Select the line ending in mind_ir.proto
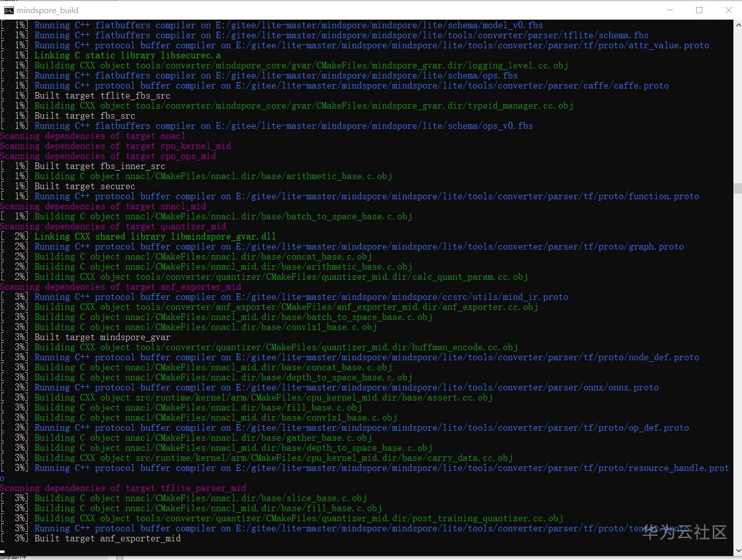 click(284, 297)
